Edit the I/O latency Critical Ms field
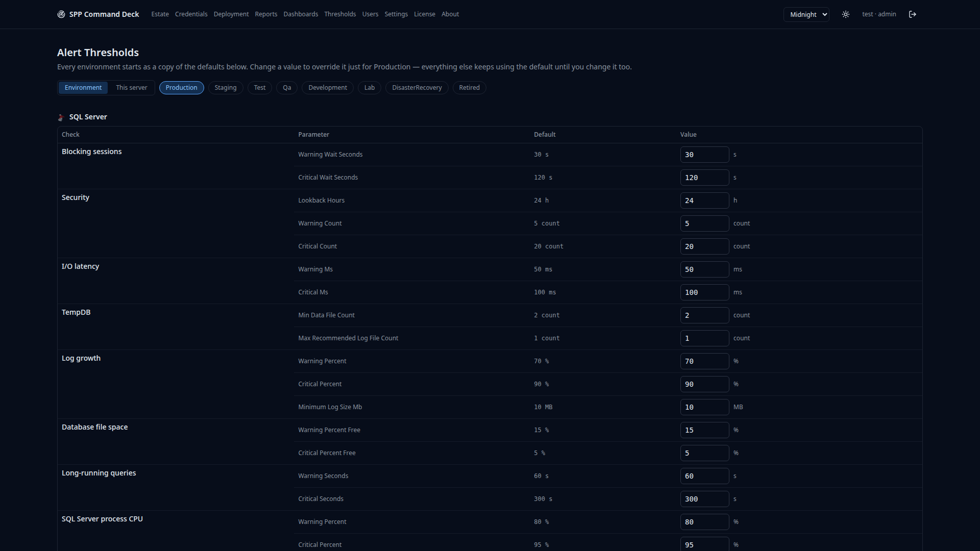The width and height of the screenshot is (980, 551). (704, 292)
